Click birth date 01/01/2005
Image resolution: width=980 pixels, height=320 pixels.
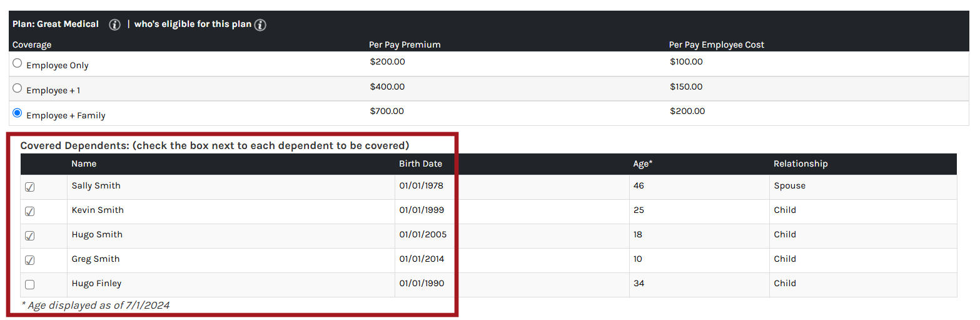point(423,235)
